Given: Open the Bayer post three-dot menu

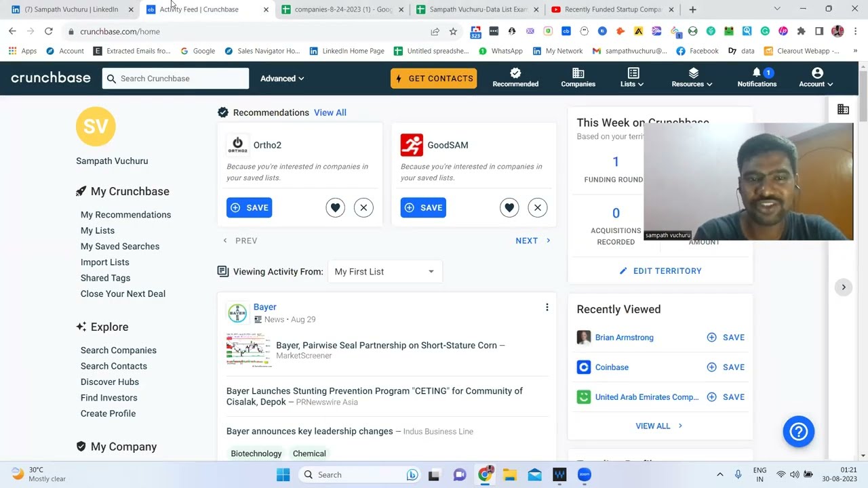Looking at the screenshot, I should (x=547, y=307).
